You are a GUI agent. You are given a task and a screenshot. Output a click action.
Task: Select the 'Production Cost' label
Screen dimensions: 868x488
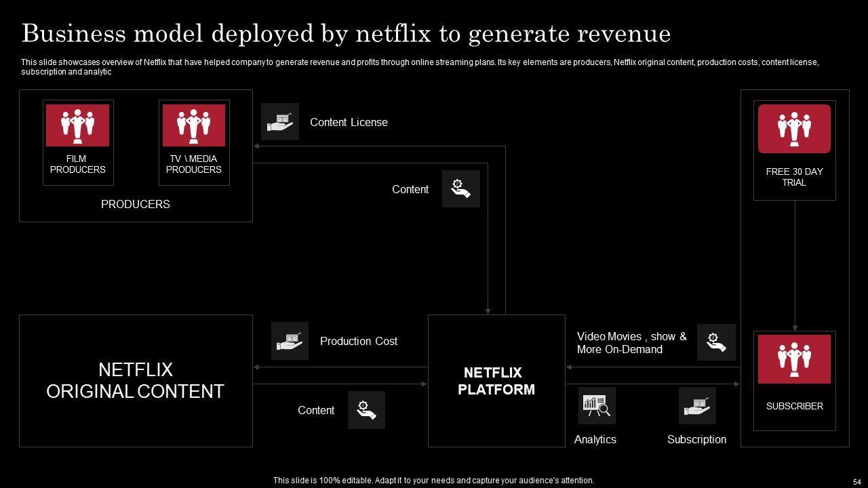click(x=359, y=341)
